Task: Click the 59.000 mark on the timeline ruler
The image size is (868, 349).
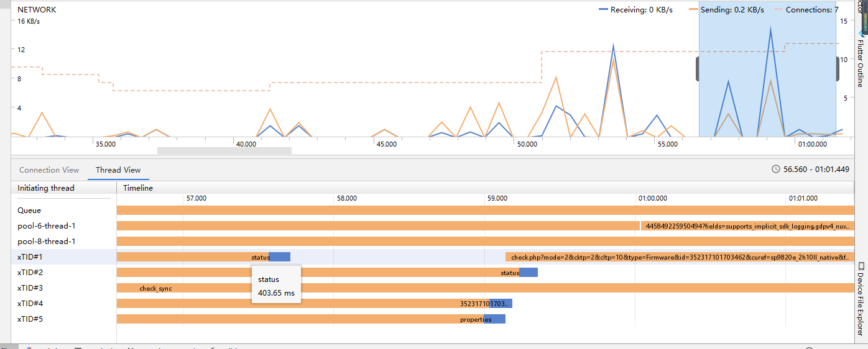Action: 497,199
